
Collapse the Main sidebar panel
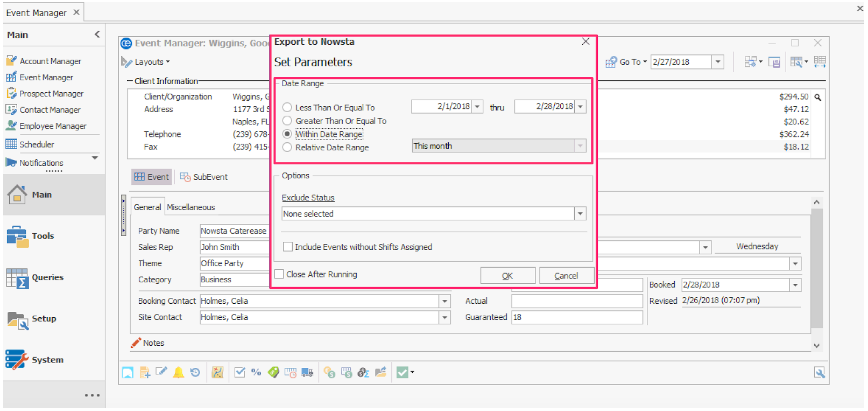[97, 34]
